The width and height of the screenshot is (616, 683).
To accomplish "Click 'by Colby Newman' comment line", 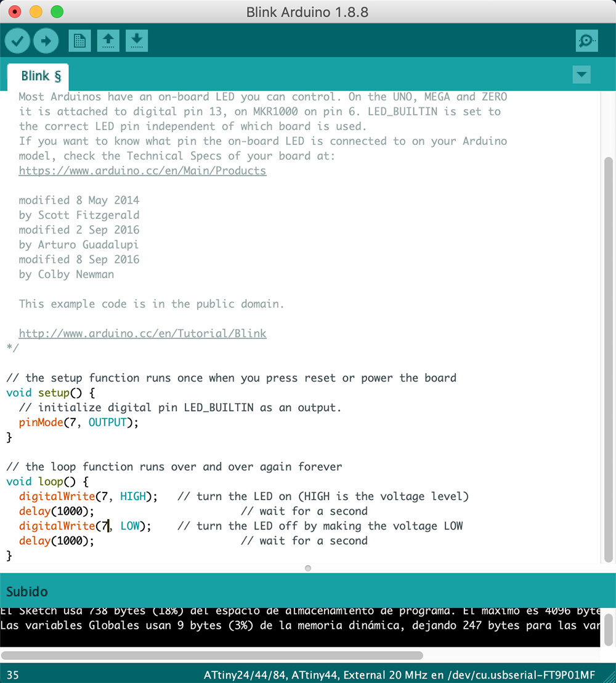I will [66, 274].
